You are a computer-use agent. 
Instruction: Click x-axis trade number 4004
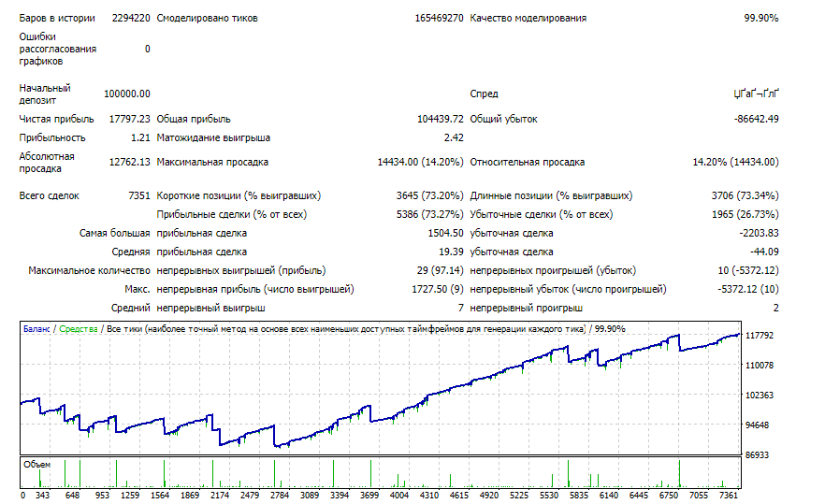399,496
